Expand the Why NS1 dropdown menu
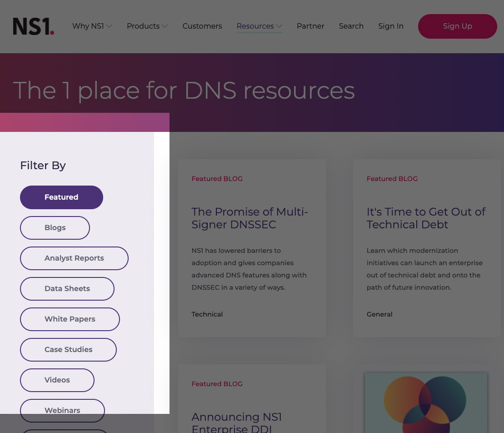 (92, 26)
